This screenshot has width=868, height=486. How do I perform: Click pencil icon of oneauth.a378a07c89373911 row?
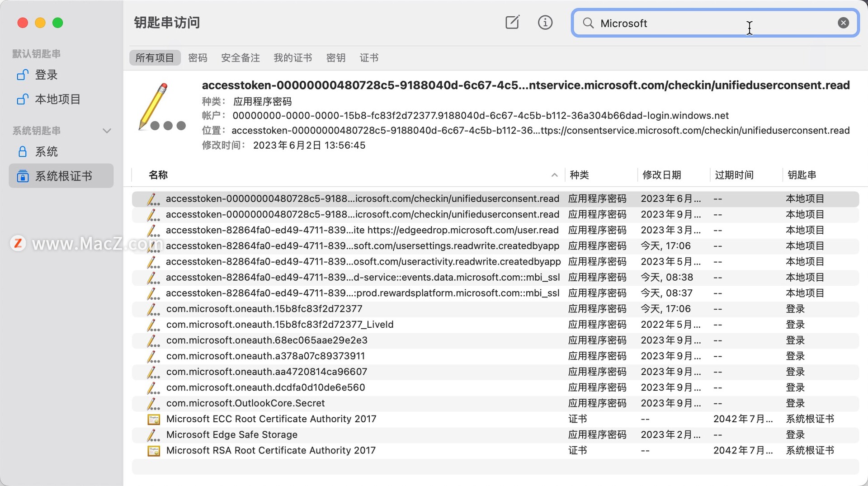tap(153, 356)
